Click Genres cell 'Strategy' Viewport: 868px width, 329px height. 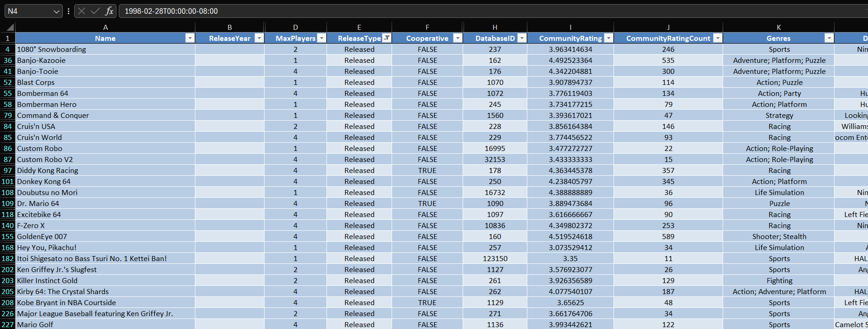[x=779, y=115]
